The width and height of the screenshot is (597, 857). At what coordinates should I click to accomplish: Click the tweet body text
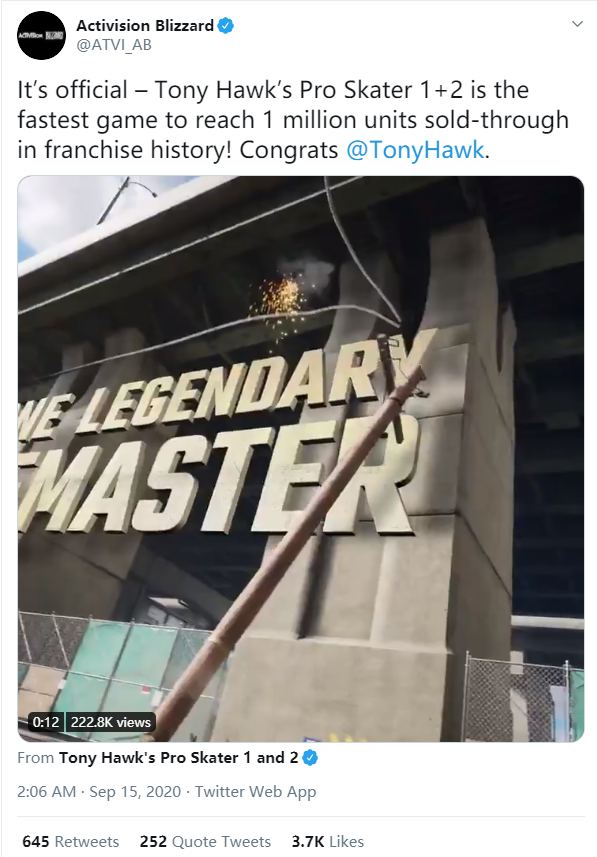[x=293, y=120]
